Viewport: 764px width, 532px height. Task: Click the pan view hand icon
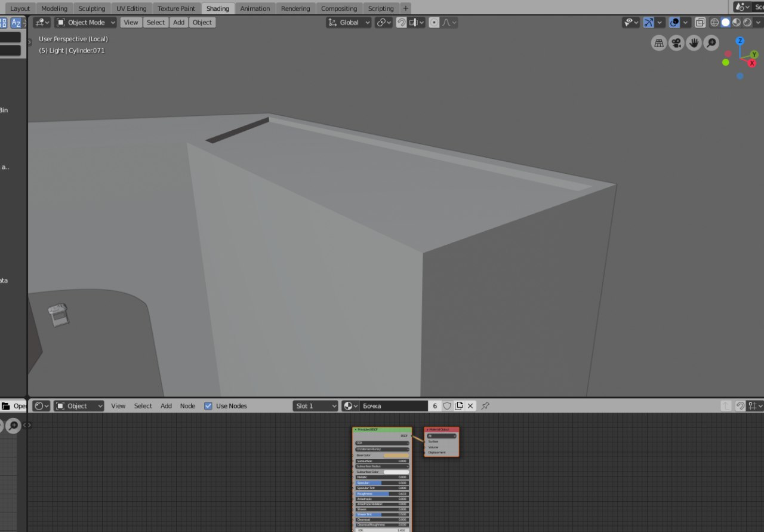pyautogui.click(x=694, y=43)
